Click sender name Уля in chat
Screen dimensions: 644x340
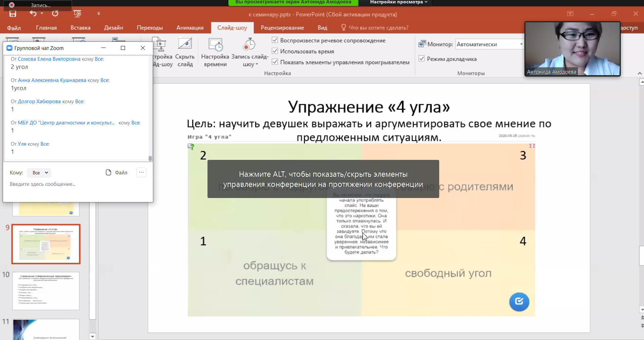22,144
